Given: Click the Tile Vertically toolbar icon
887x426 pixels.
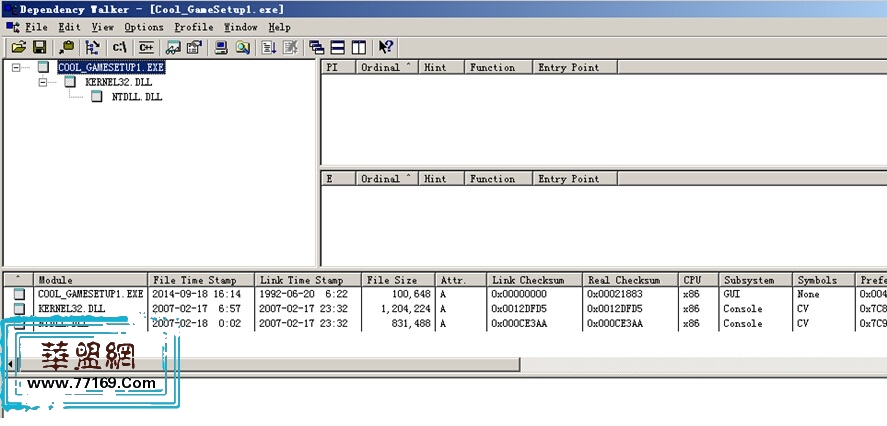Looking at the screenshot, I should click(x=358, y=47).
